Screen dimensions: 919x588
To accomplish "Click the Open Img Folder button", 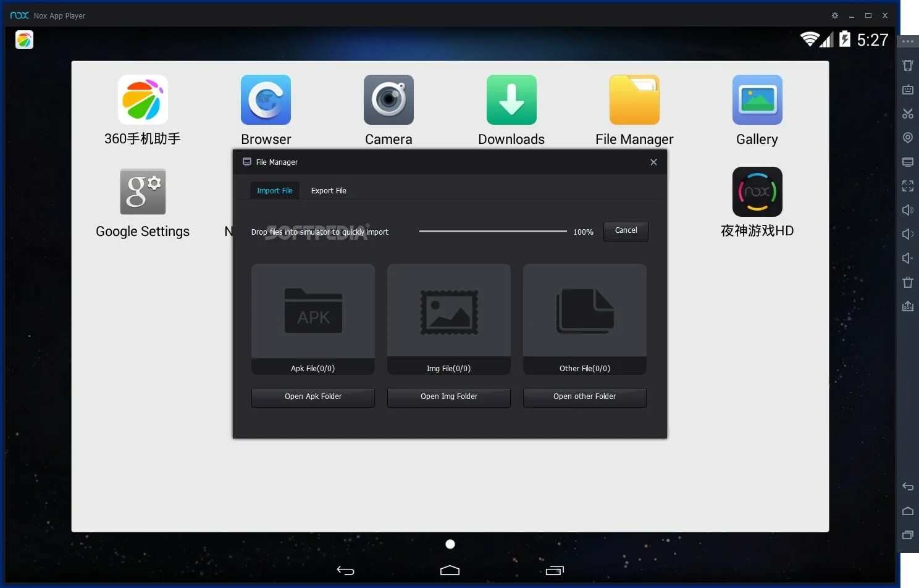I will [449, 397].
